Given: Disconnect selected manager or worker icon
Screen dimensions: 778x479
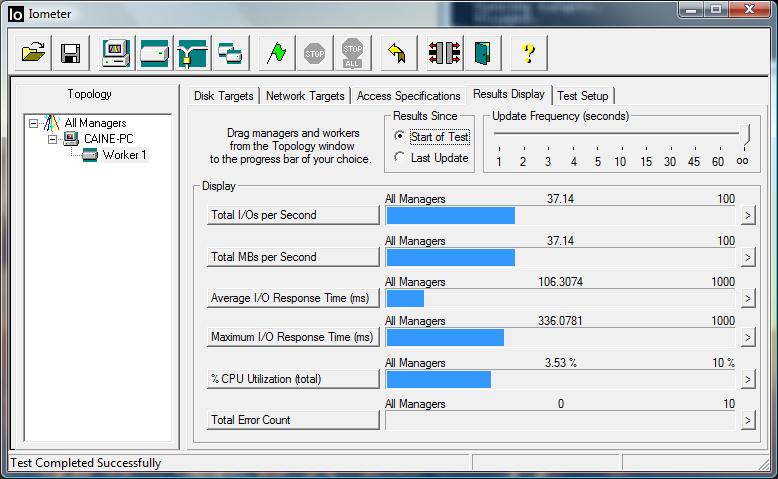Looking at the screenshot, I should [x=444, y=53].
